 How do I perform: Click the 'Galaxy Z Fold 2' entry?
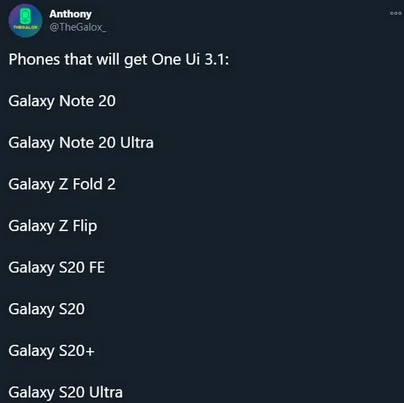click(x=62, y=184)
